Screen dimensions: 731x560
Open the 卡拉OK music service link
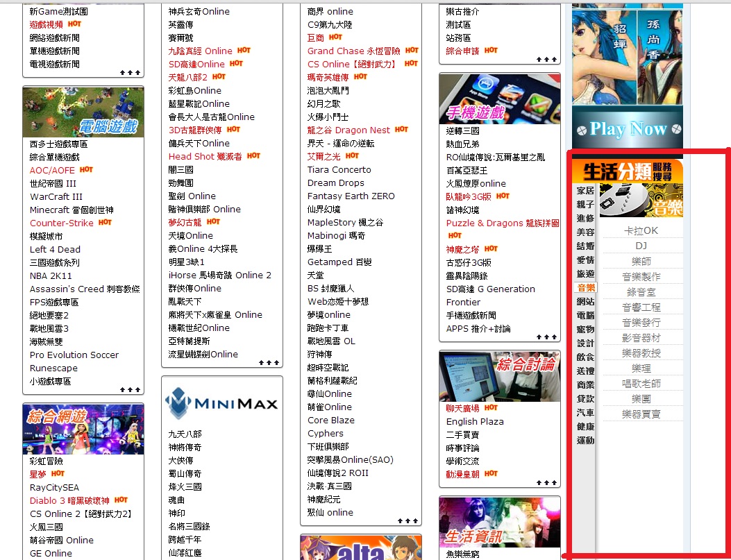[x=641, y=230]
